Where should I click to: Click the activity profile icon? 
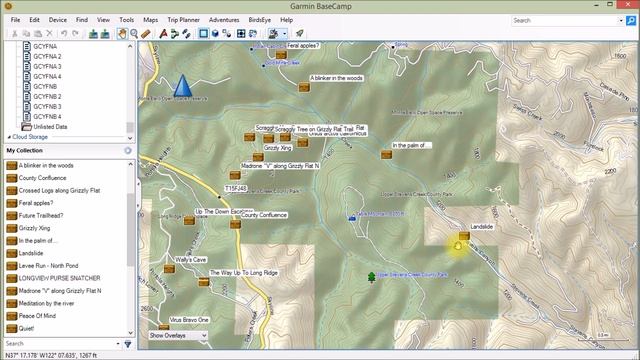click(273, 34)
